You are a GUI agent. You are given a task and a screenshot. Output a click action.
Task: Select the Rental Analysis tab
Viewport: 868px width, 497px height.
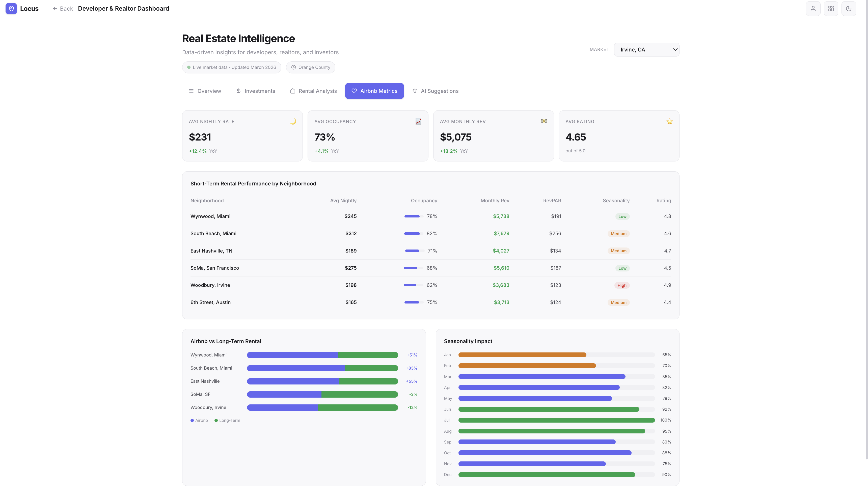(x=313, y=91)
